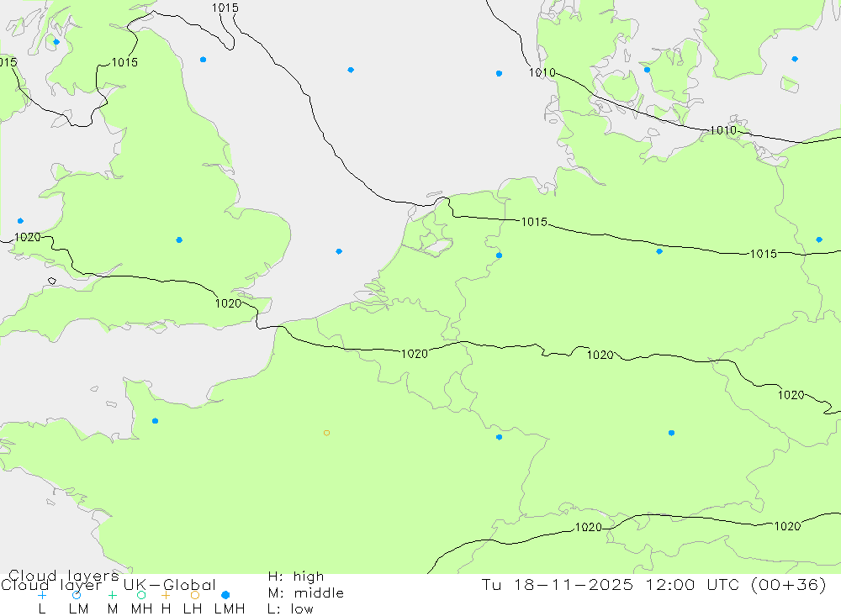The height and width of the screenshot is (616, 841).
Task: Click the filled blue LMH legend dot
Action: pyautogui.click(x=225, y=595)
